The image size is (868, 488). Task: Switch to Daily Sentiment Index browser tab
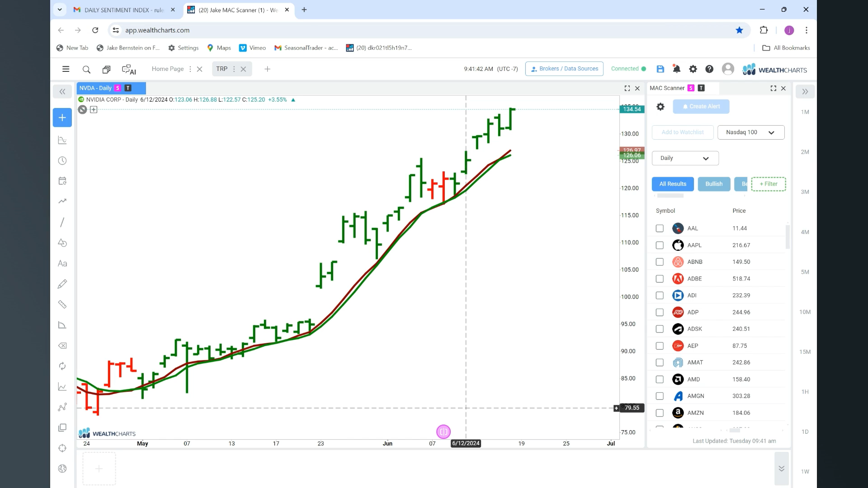point(124,10)
